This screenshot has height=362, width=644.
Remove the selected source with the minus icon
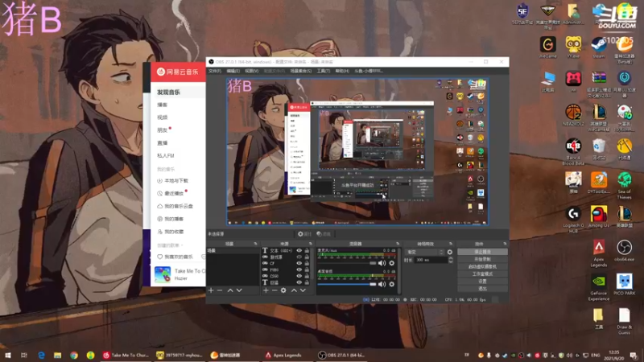[275, 290]
